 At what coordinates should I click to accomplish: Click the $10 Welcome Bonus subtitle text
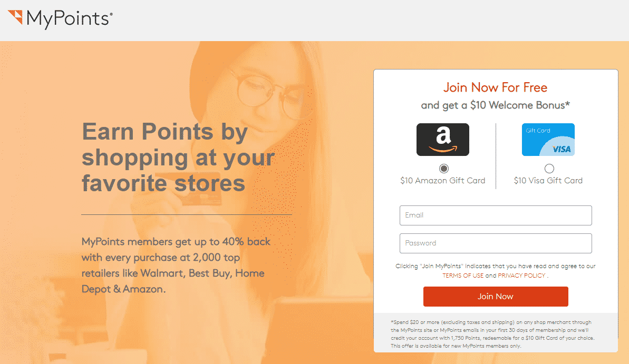click(496, 105)
